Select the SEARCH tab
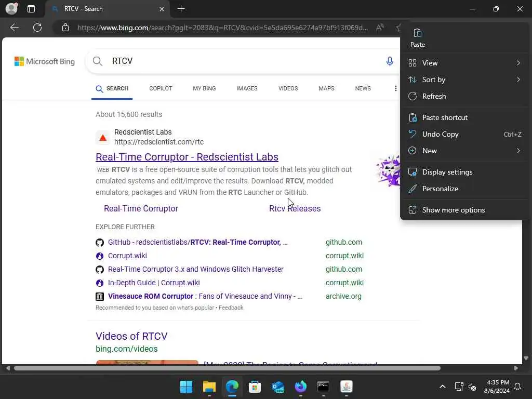This screenshot has height=399, width=532. tap(112, 88)
